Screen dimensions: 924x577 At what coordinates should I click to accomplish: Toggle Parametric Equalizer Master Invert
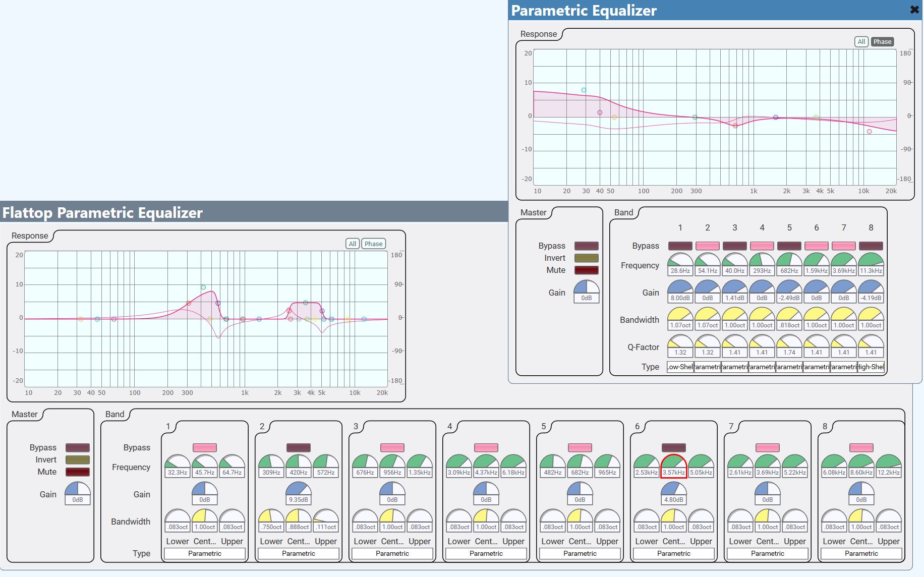(587, 258)
